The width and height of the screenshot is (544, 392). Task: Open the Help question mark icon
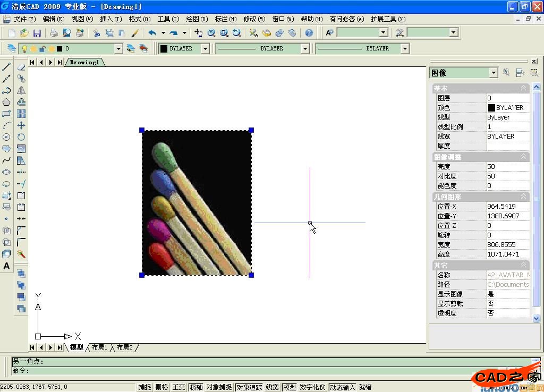click(x=309, y=33)
